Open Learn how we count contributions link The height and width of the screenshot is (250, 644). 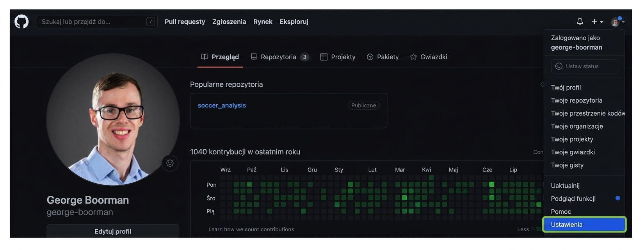[251, 229]
